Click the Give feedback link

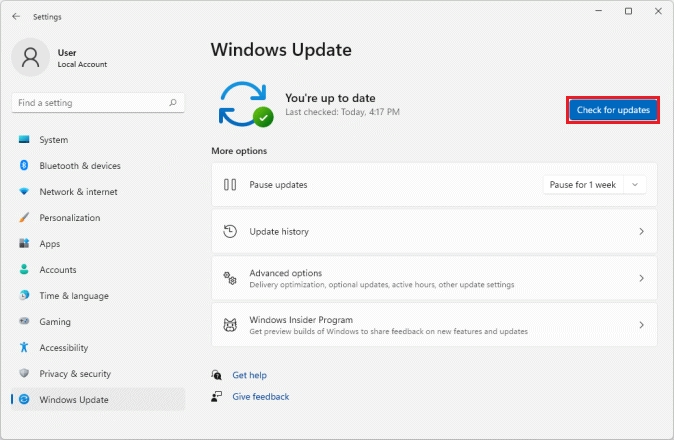[x=260, y=397]
